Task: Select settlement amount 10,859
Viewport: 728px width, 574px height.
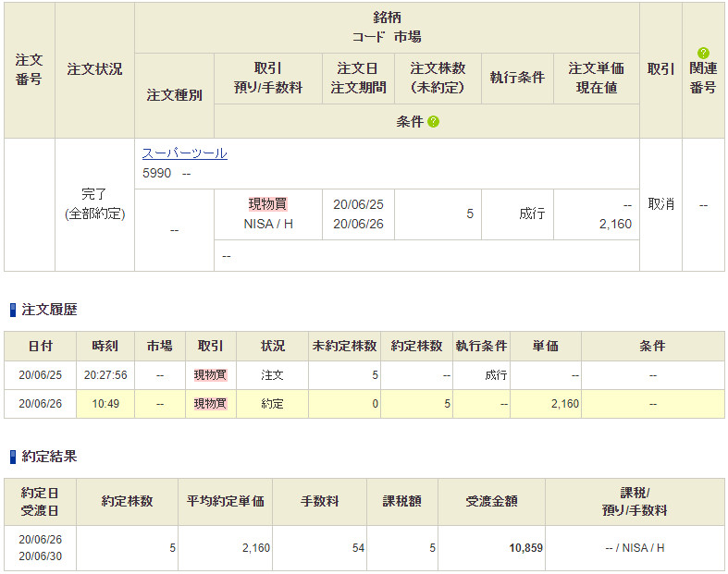Action: [x=525, y=548]
